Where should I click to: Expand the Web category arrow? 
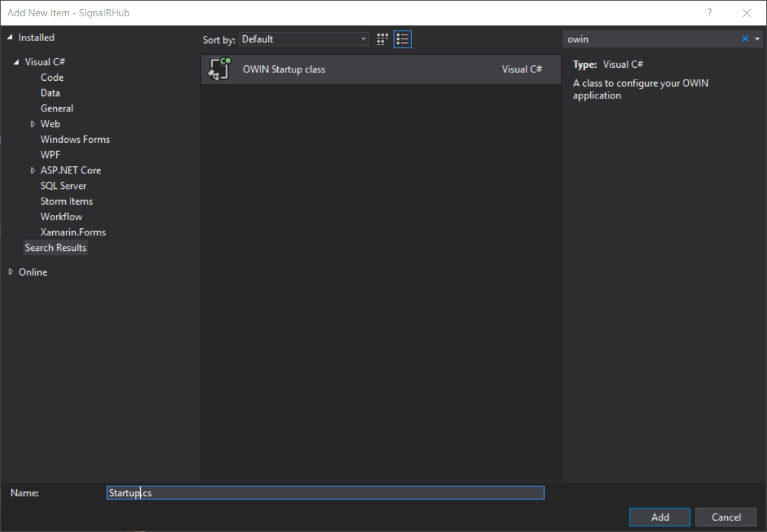tap(33, 124)
